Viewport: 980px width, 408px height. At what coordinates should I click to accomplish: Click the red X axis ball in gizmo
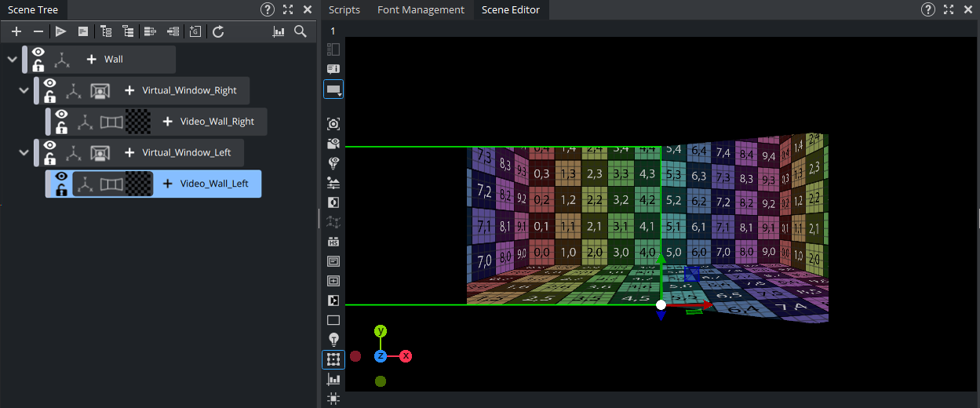pos(406,356)
